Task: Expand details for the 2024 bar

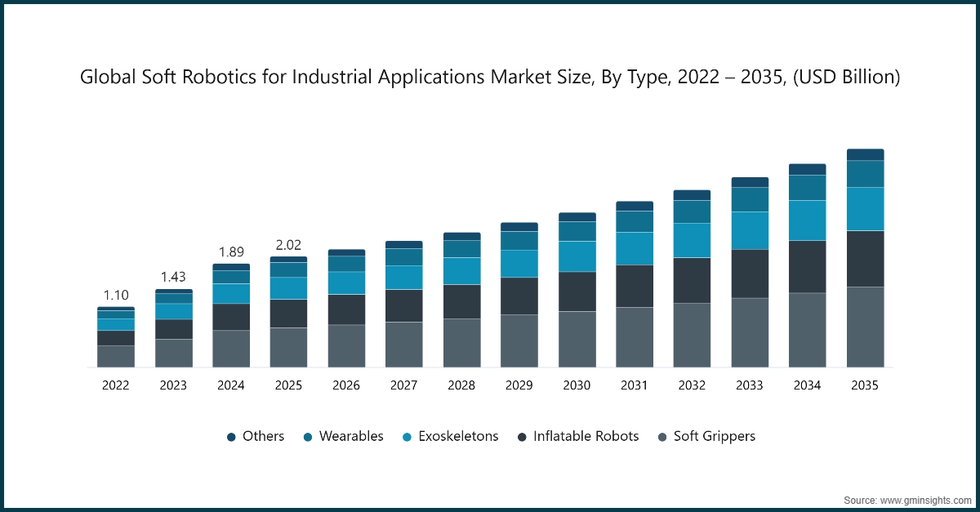Action: 231,314
